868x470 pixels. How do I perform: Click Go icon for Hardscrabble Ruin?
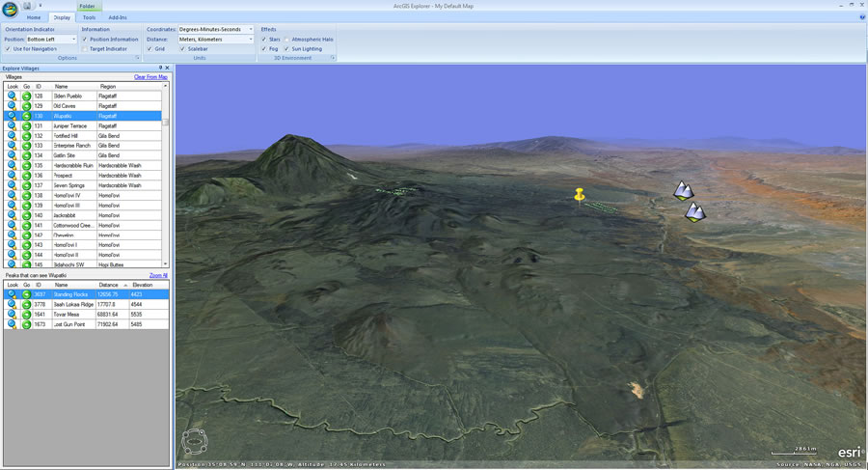tap(27, 166)
